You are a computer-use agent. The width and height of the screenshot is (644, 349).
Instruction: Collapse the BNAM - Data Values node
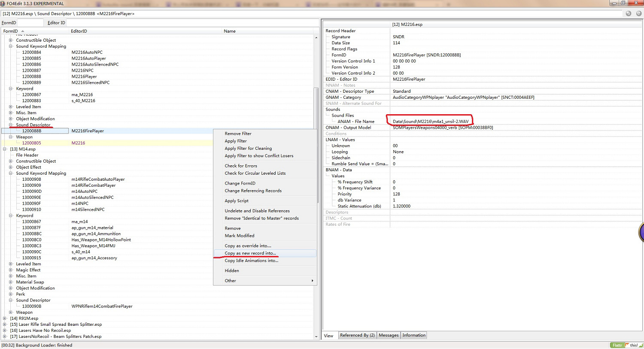coord(328,176)
